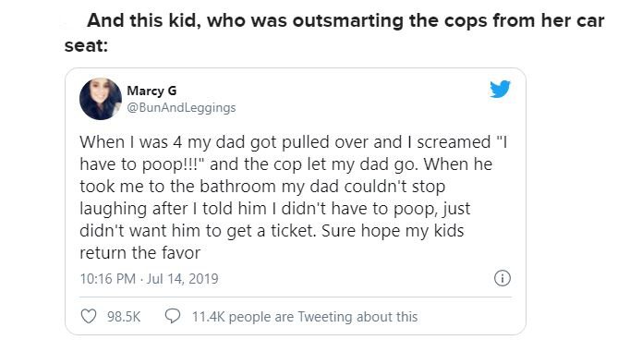Click the words "have to poop!!!" in the tweet
Viewport: 642px width, 364px height.
[142, 164]
